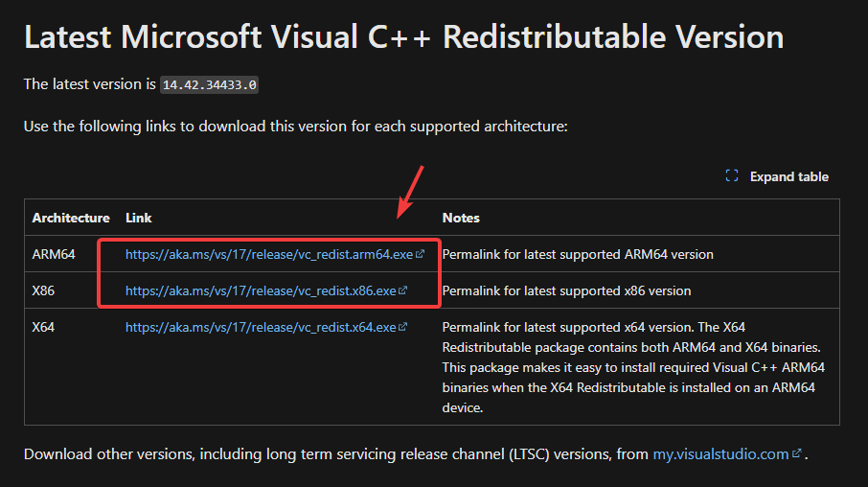
Task: Click the x86 permalink notes text
Action: pyautogui.click(x=566, y=290)
